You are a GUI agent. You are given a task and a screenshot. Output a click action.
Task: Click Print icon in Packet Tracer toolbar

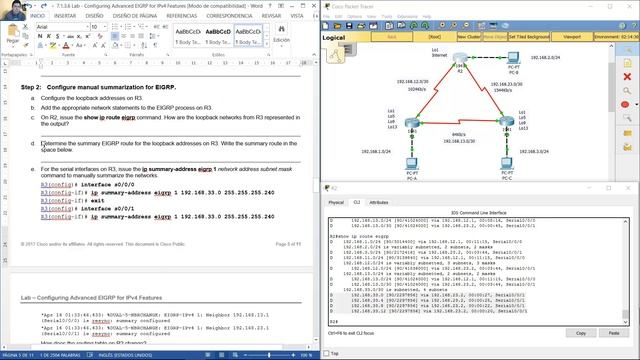[x=361, y=26]
